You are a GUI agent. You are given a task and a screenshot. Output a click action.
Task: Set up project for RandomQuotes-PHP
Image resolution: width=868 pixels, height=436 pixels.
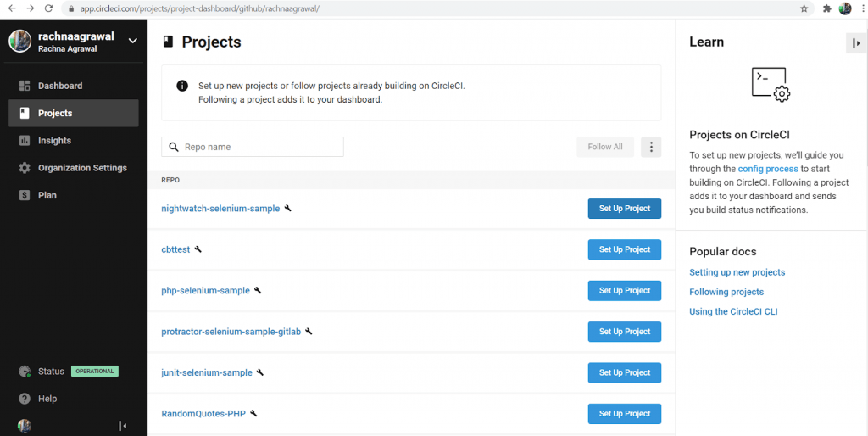[625, 414]
